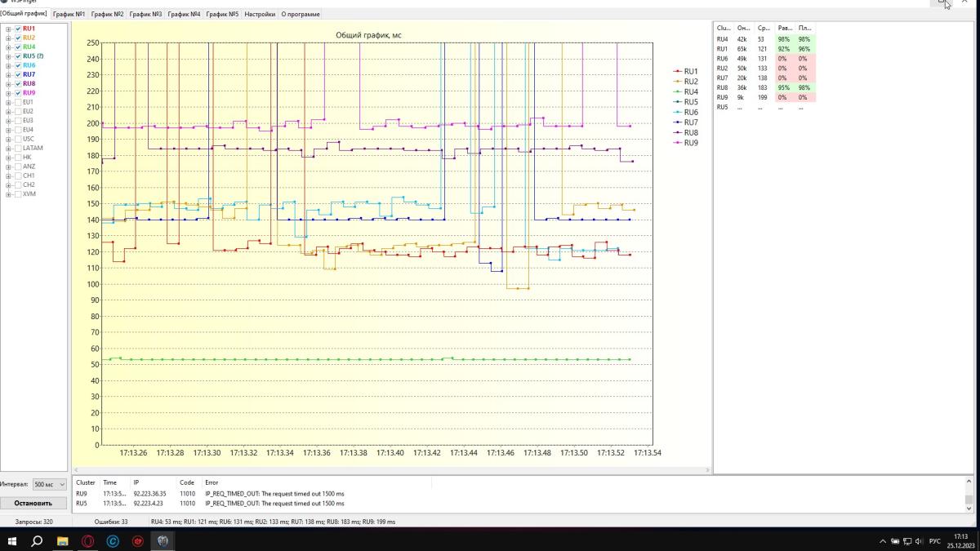Expand the RU4 tree node
980x551 pixels.
click(x=8, y=47)
